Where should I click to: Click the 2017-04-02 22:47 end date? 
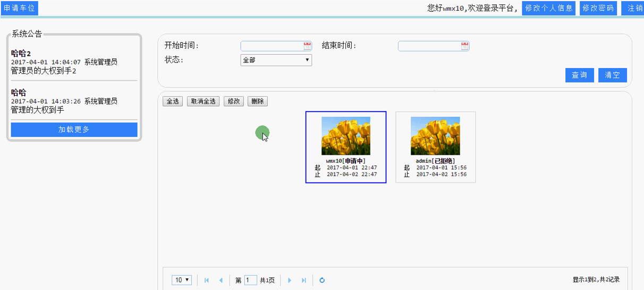point(352,174)
